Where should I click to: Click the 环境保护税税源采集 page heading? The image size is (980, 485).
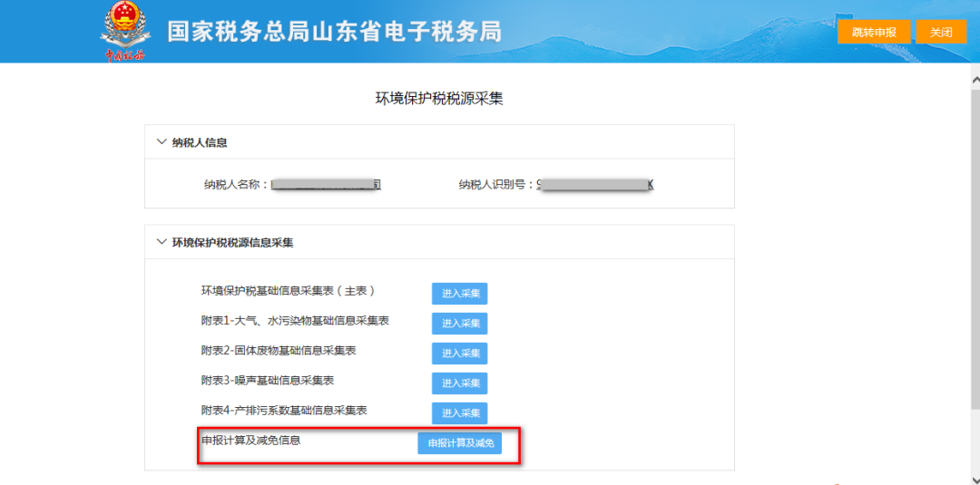pos(439,99)
